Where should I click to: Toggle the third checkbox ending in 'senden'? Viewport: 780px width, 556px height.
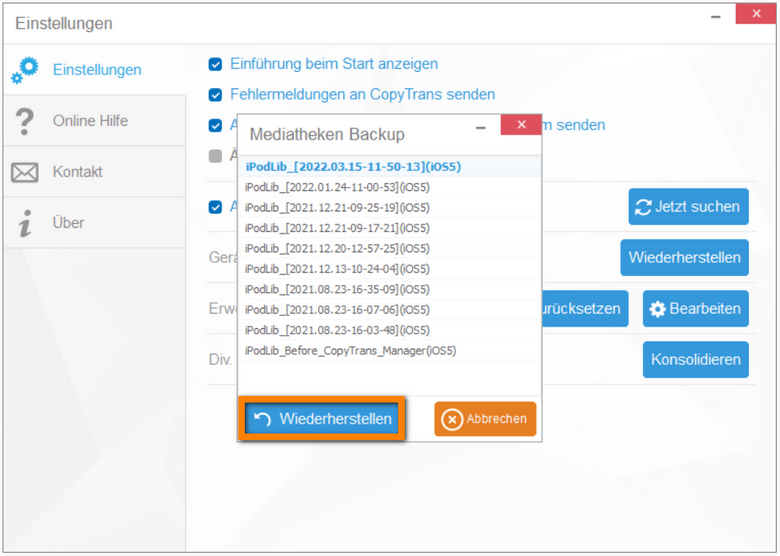click(215, 125)
